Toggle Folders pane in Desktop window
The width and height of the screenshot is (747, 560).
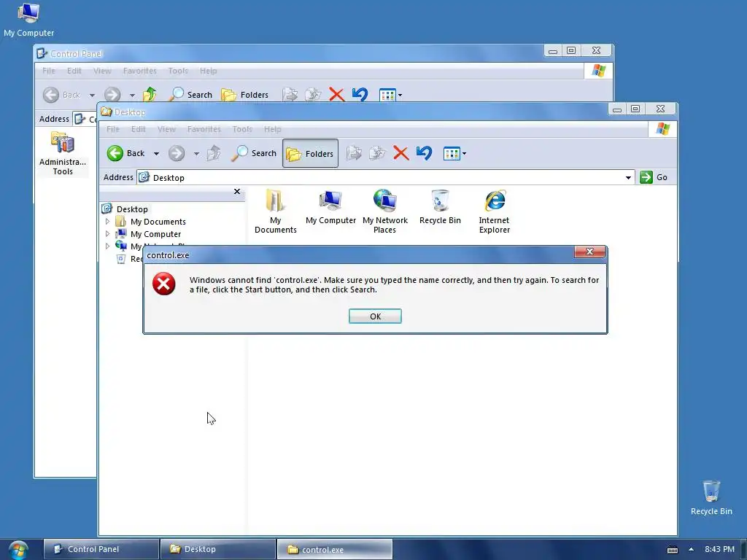(x=310, y=153)
